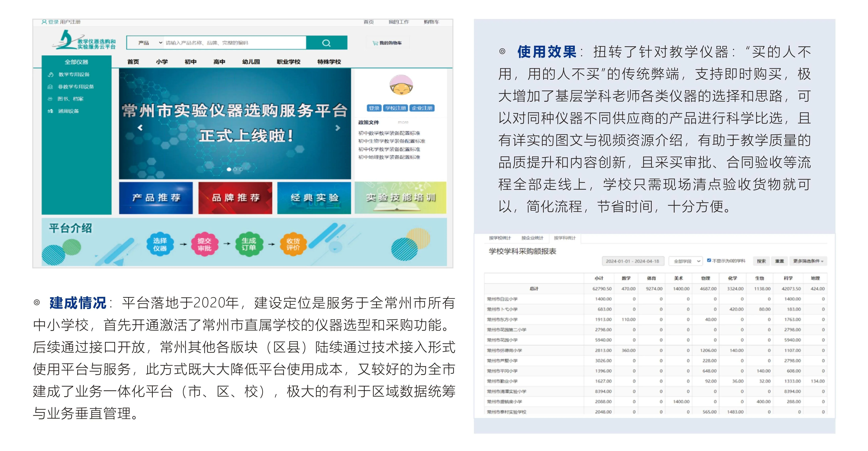Toggle 不显示为0的学科 checkbox
868x451 pixels.
pos(709,260)
